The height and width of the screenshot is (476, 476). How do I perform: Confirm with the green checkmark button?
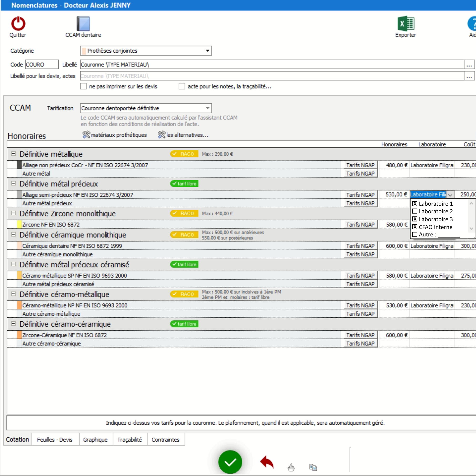click(230, 462)
